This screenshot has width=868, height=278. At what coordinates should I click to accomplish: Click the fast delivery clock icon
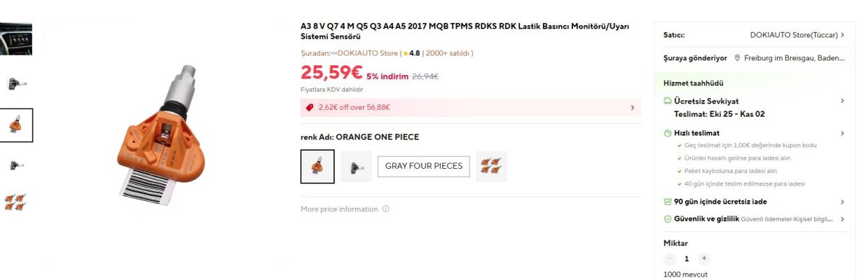click(x=668, y=133)
